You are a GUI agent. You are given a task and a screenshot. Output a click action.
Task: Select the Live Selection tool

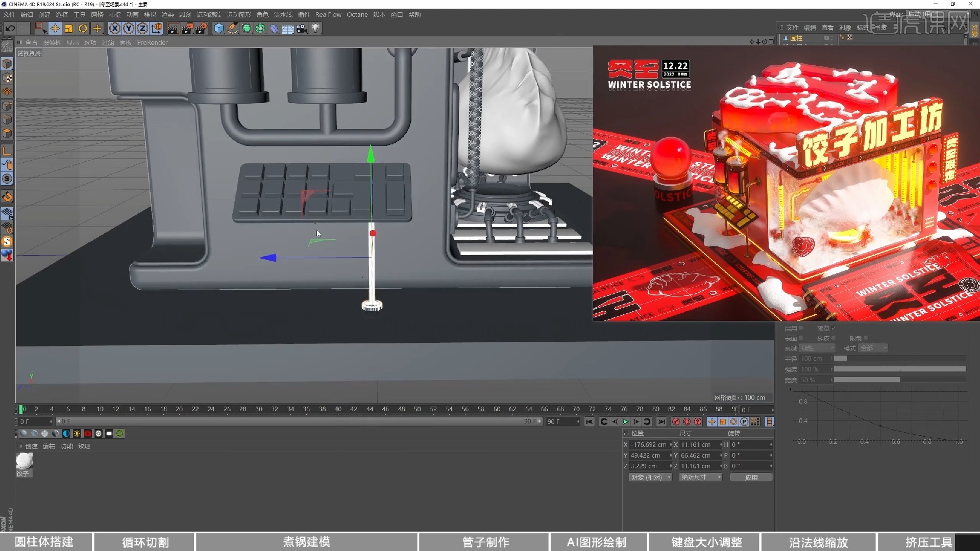coord(40,29)
